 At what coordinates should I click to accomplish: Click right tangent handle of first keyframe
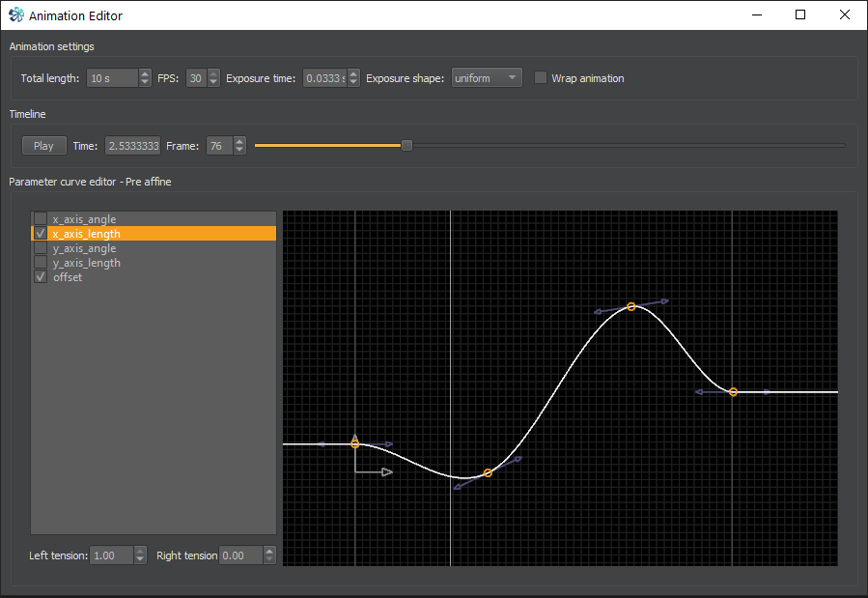[389, 444]
